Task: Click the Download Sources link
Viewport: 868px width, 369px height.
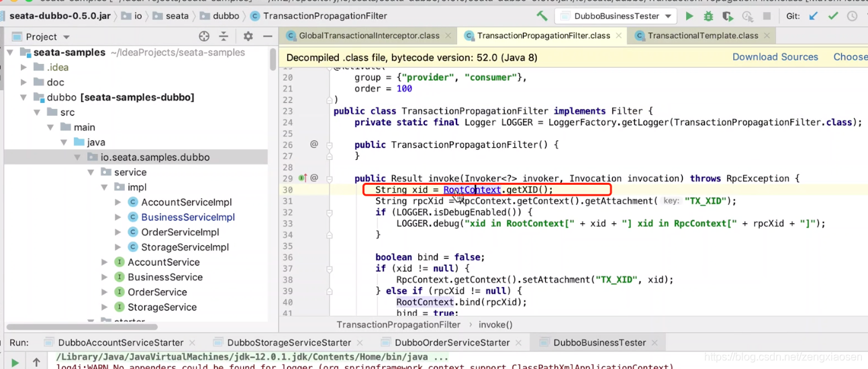Action: coord(775,57)
